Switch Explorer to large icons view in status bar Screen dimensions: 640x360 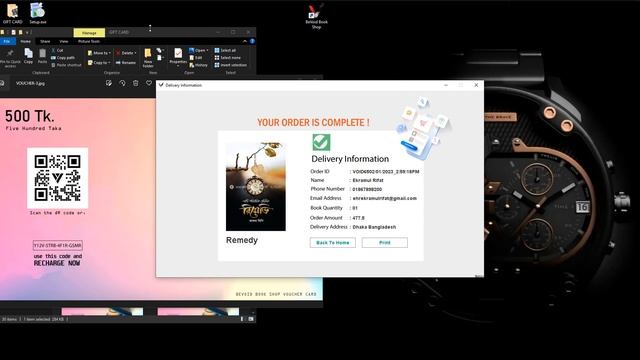click(251, 319)
